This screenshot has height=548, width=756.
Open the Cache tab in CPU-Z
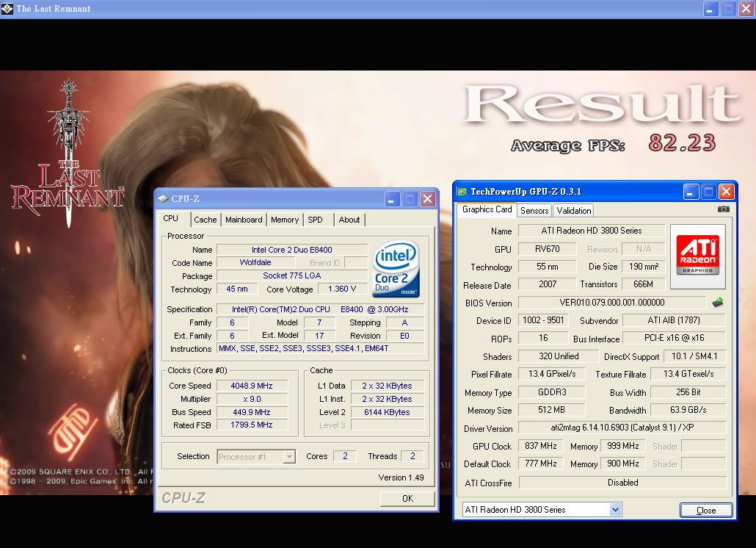click(206, 220)
